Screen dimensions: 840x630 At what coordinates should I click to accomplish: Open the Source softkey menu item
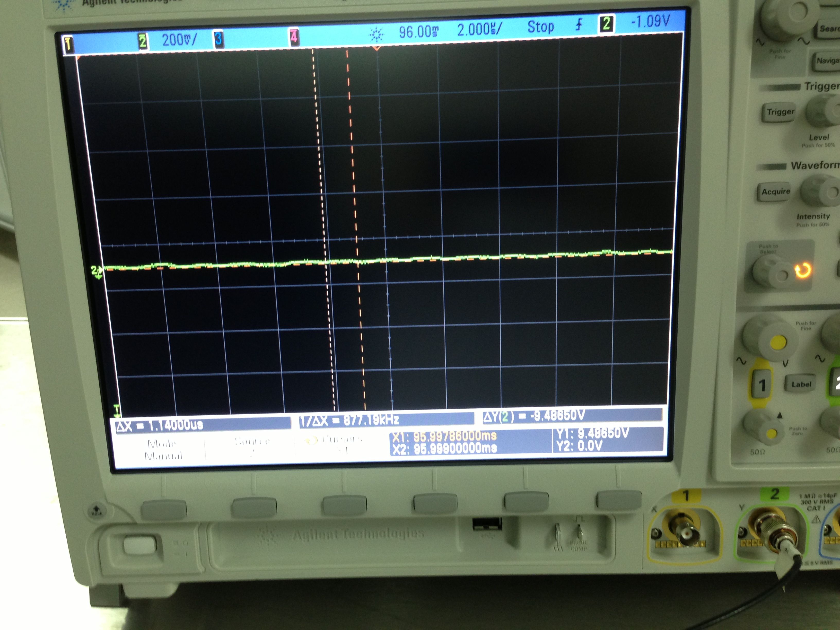252,447
